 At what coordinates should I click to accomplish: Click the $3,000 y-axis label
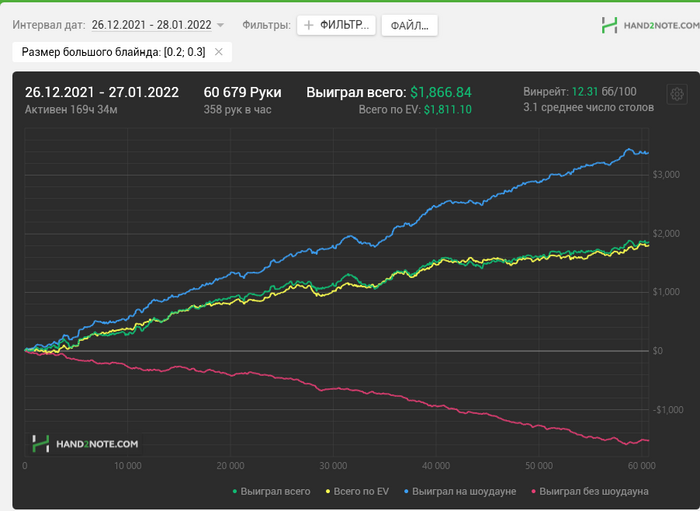click(x=666, y=174)
